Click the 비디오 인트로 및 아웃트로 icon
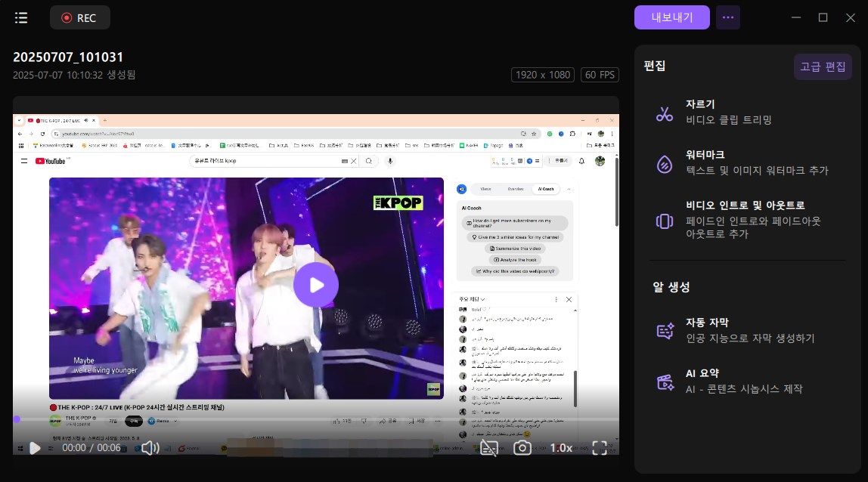Viewport: 868px width, 482px height. (665, 221)
